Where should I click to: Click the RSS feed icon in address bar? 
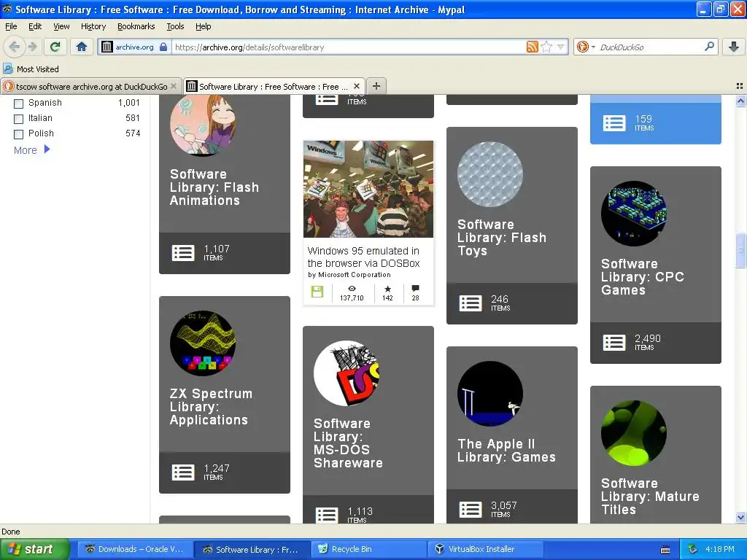pyautogui.click(x=532, y=47)
